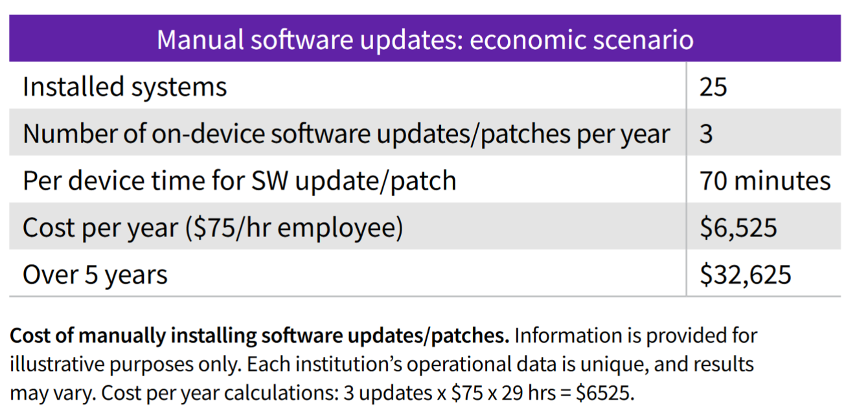Image resolution: width=868 pixels, height=419 pixels.
Task: Click 'Information is provided for' caption text
Action: tap(635, 336)
